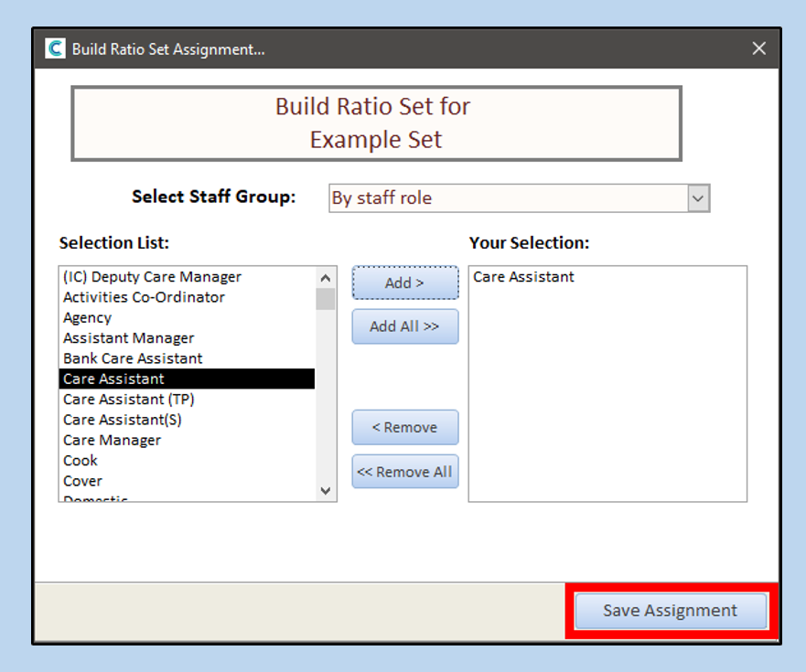Select Bank Care Assistant role
The image size is (806, 672).
[133, 358]
